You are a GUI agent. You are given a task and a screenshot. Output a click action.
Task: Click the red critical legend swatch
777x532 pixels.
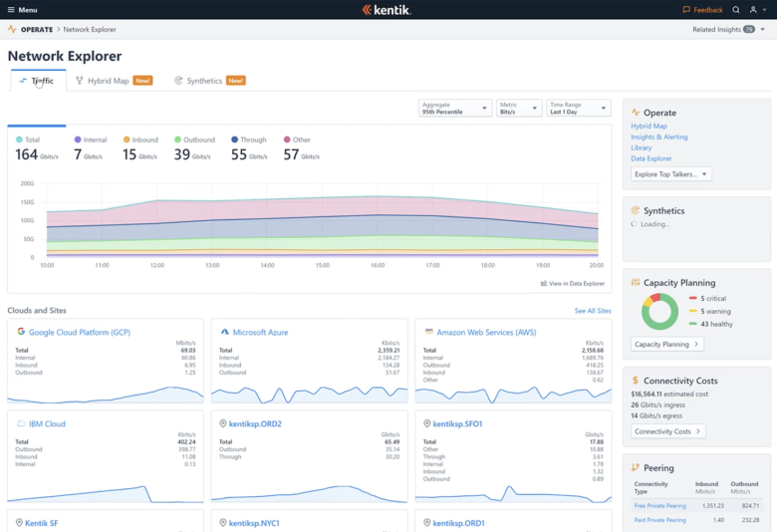[692, 298]
